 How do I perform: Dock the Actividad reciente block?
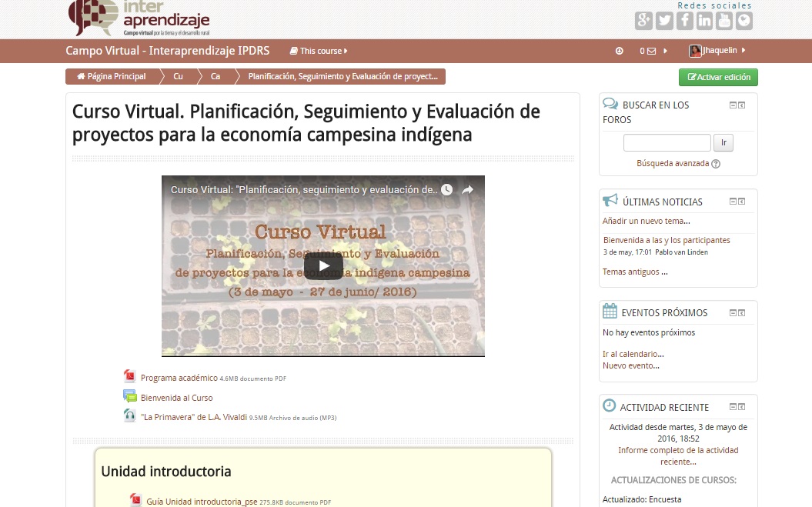point(741,407)
